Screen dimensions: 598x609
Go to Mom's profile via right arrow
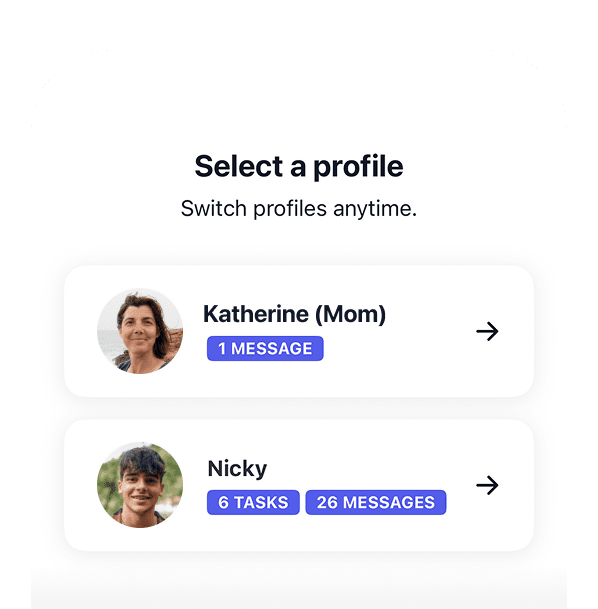click(487, 331)
